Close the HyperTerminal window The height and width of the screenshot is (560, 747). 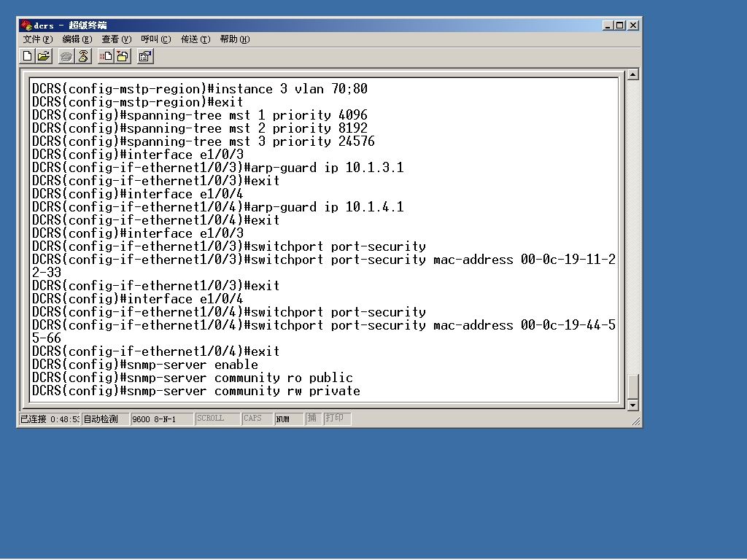click(632, 26)
